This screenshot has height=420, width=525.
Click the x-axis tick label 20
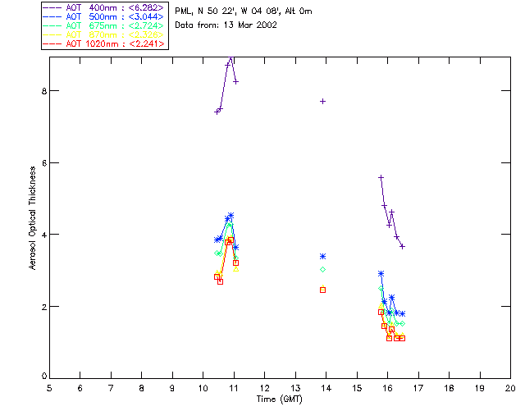click(x=510, y=388)
